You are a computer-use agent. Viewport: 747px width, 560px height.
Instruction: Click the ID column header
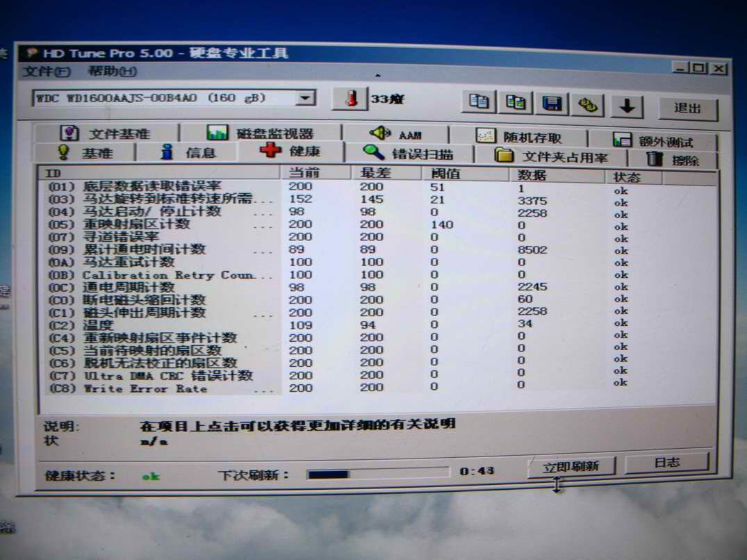[161, 173]
